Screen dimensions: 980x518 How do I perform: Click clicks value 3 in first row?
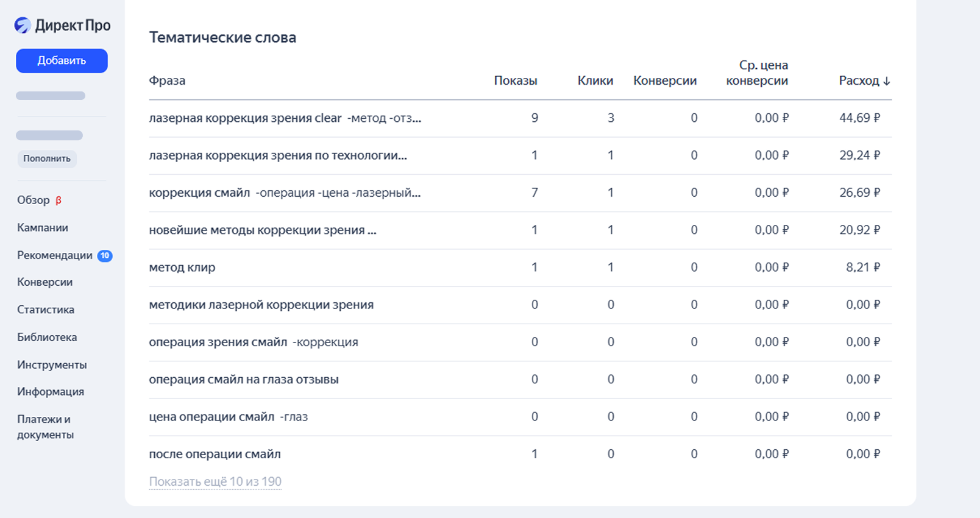tap(611, 118)
